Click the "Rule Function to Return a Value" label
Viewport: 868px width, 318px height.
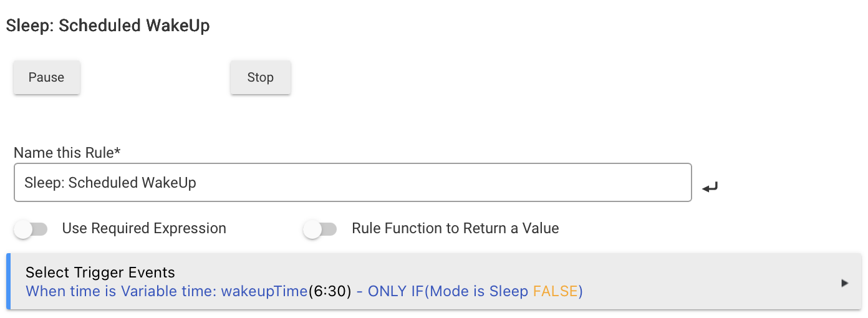coord(455,229)
